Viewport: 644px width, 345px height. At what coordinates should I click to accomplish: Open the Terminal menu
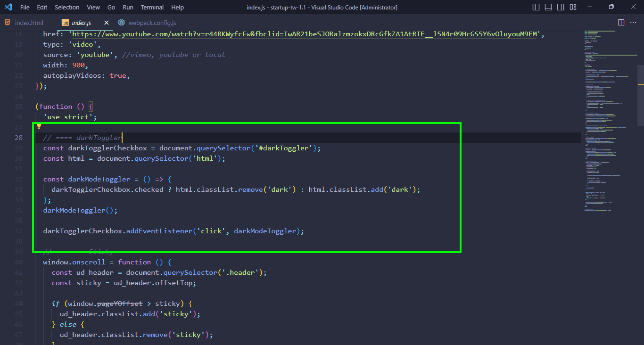click(x=152, y=7)
